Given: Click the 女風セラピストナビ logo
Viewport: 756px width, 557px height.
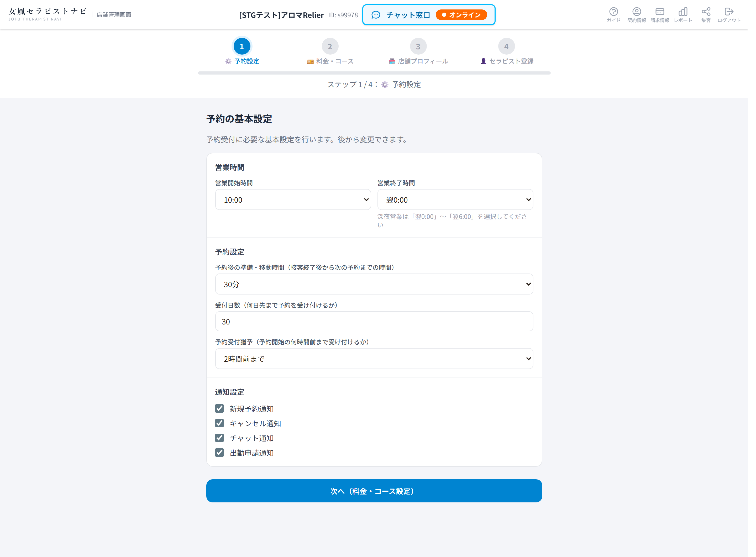Looking at the screenshot, I should 47,14.
